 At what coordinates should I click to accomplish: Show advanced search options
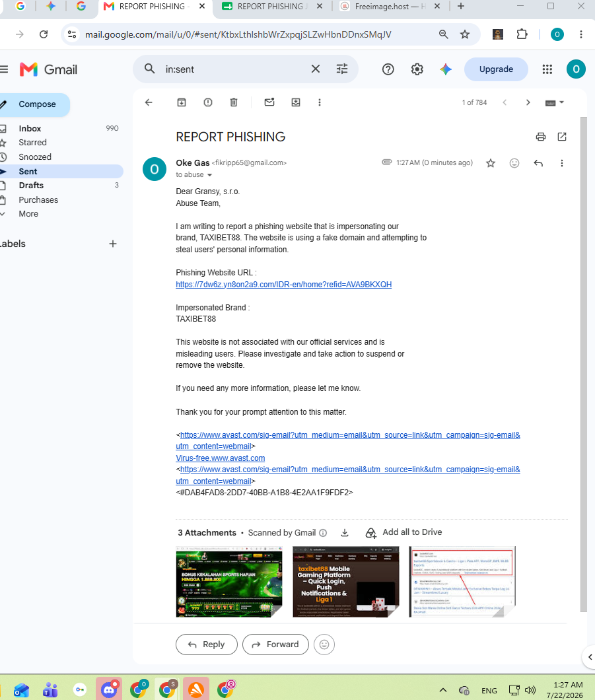[342, 69]
